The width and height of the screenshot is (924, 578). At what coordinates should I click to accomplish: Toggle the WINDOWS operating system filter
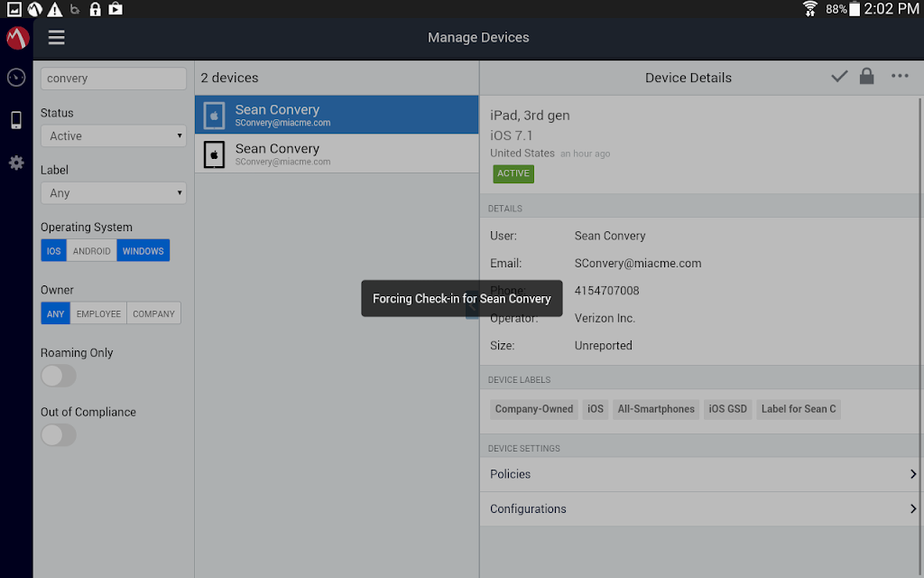point(143,251)
